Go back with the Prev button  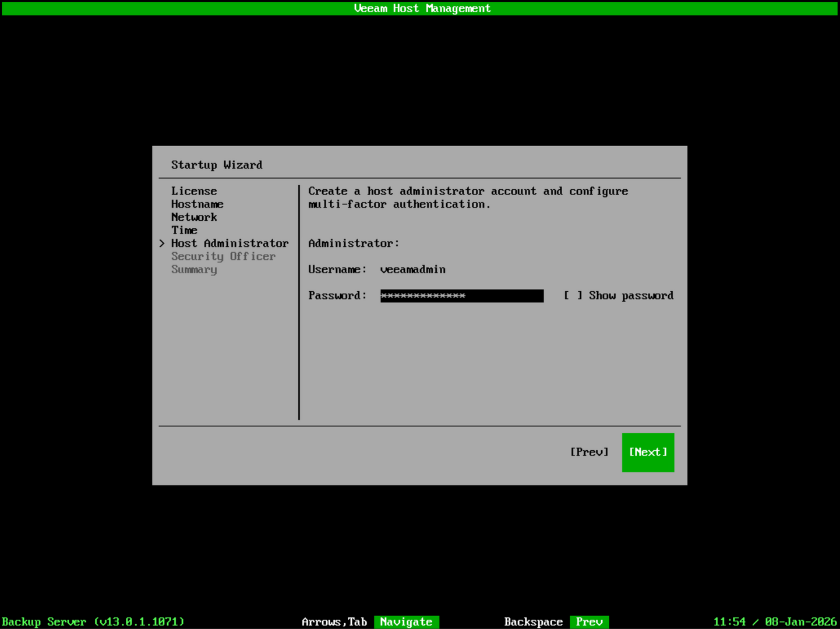590,452
